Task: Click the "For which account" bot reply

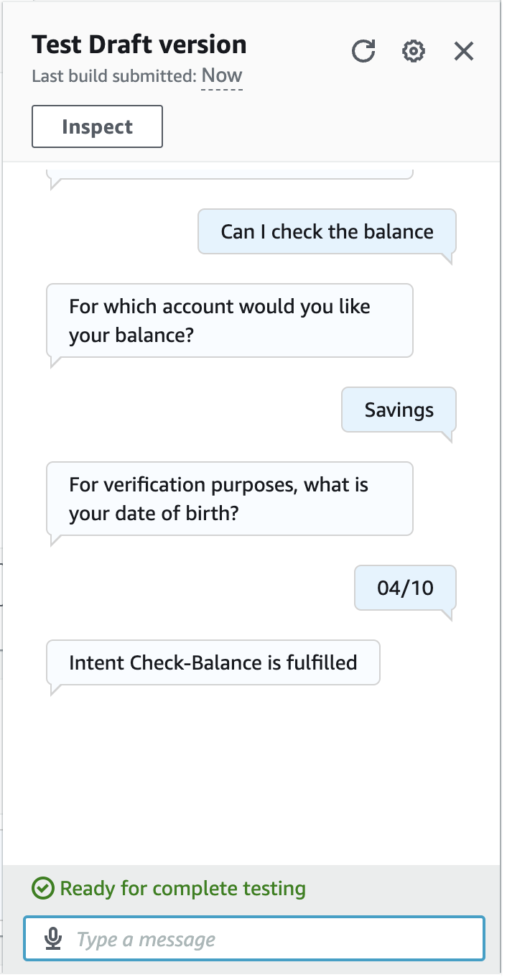Action: point(229,320)
